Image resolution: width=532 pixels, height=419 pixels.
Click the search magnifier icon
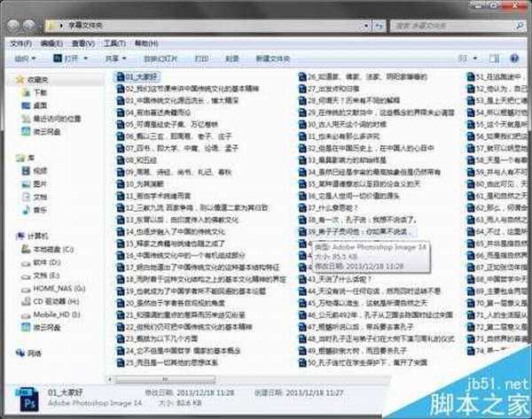519,26
